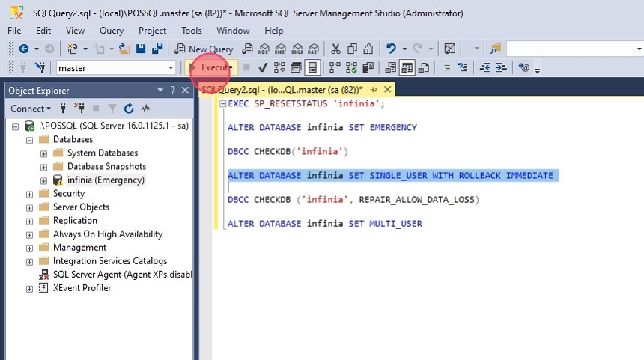The height and width of the screenshot is (360, 644).
Task: Switch to Results to File mode
Action: coord(423,67)
